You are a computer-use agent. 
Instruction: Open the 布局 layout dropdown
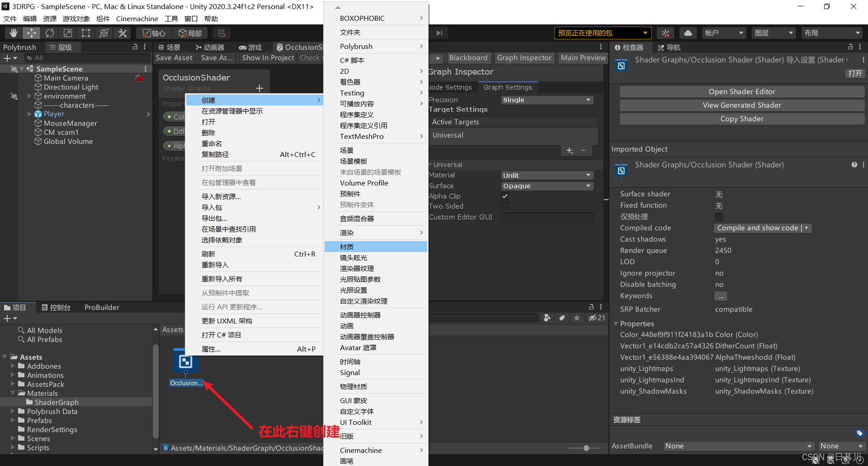(832, 33)
